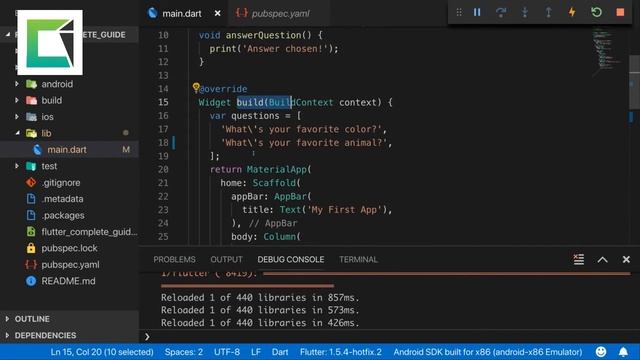Image resolution: width=640 pixels, height=360 pixels.
Task: Click the Ln 15, Col 20 status item
Action: (102, 352)
